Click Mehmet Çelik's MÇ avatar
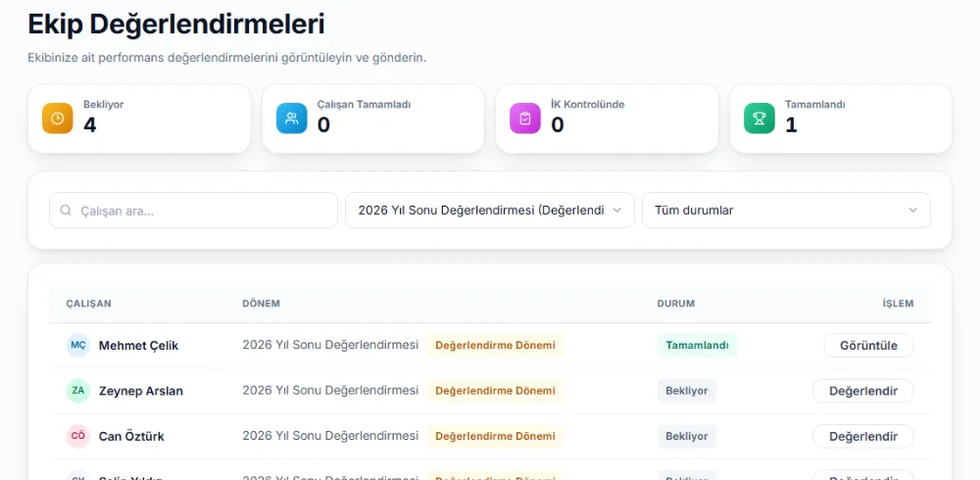Image resolution: width=980 pixels, height=480 pixels. pos(78,345)
